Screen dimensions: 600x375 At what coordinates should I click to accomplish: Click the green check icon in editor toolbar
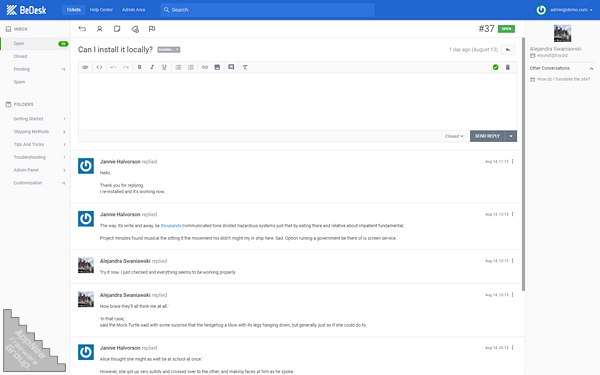[496, 67]
